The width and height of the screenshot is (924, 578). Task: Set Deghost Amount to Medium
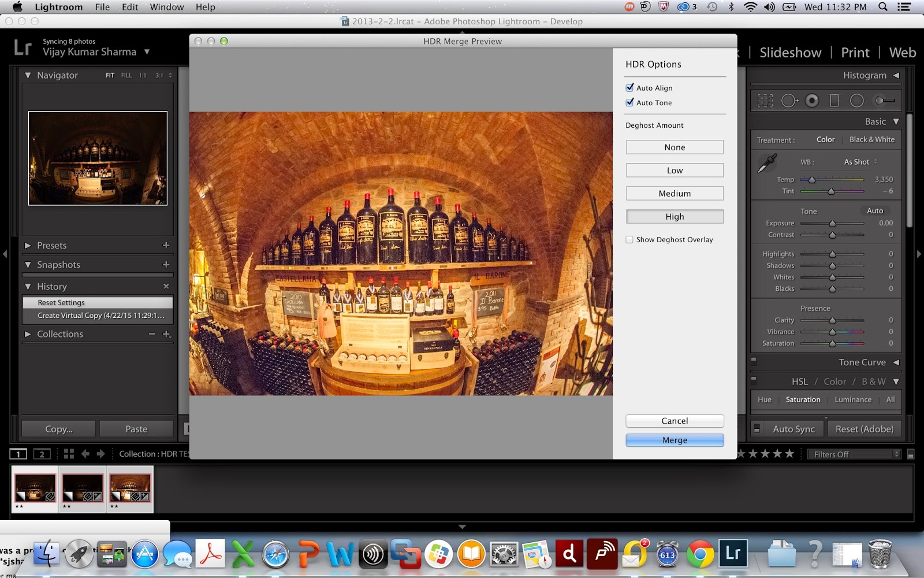click(675, 194)
